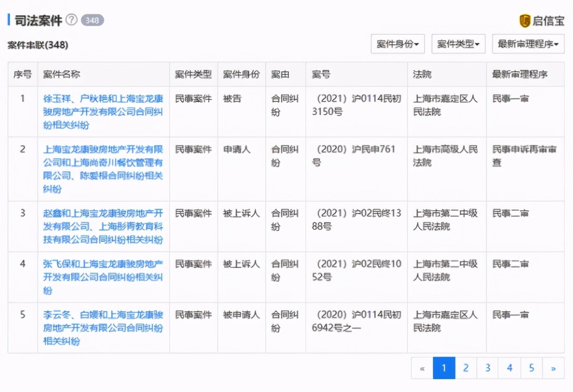This screenshot has height=392, width=573.
Task: Go to page 5 of case results
Action: point(531,368)
